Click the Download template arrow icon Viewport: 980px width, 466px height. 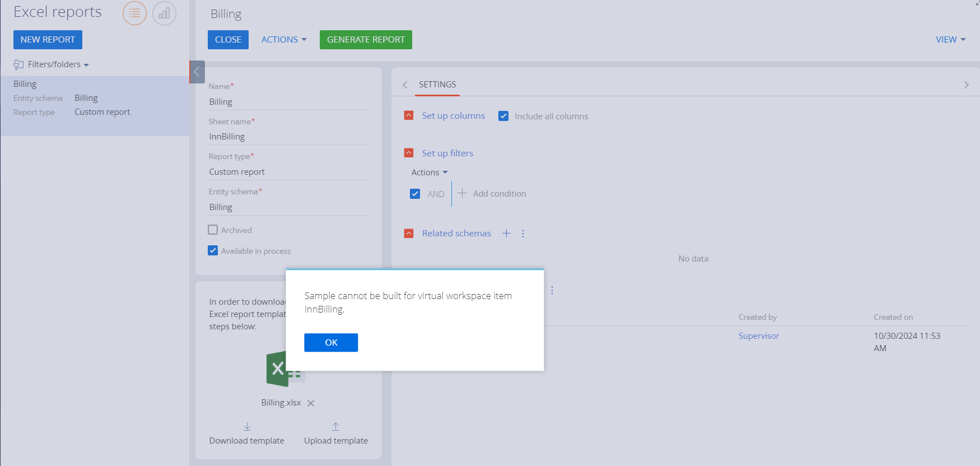tap(247, 427)
